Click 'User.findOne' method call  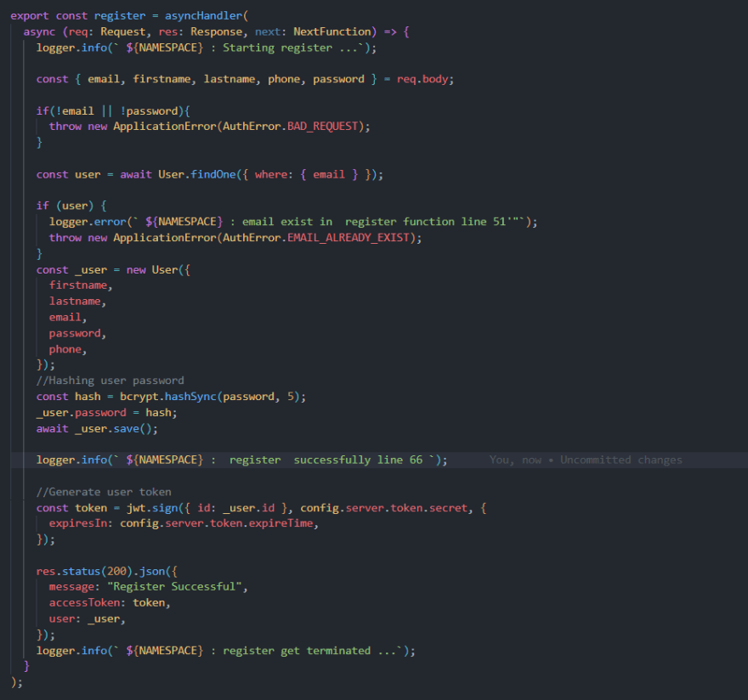pos(197,174)
